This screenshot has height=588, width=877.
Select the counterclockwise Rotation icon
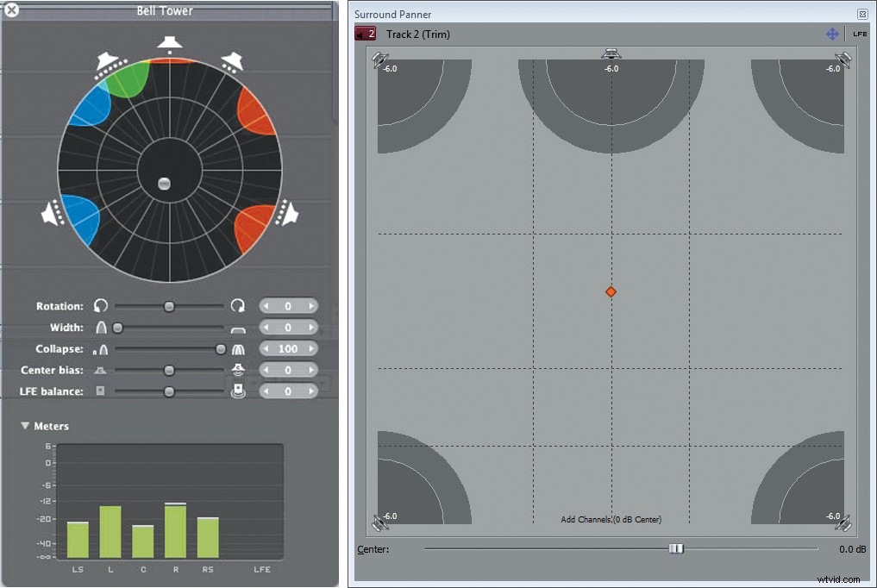pyautogui.click(x=99, y=305)
